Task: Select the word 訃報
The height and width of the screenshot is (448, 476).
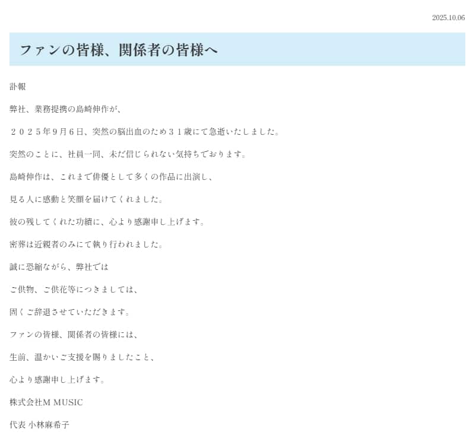Action: point(18,87)
